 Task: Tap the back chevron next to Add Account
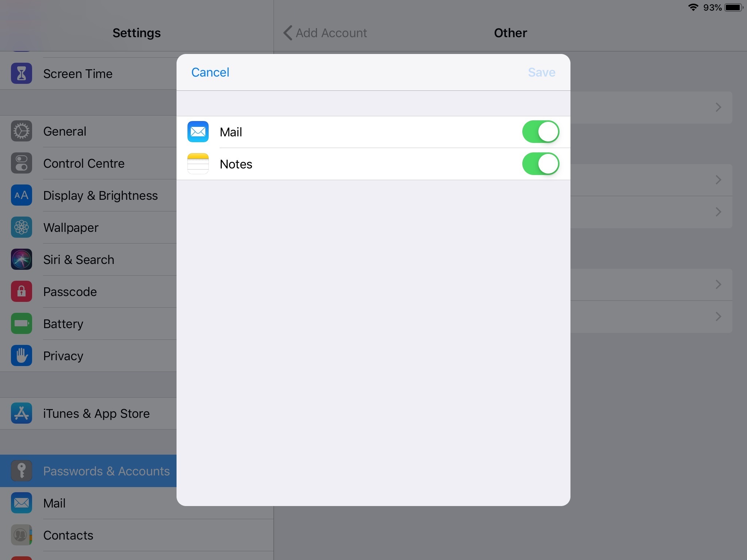288,33
